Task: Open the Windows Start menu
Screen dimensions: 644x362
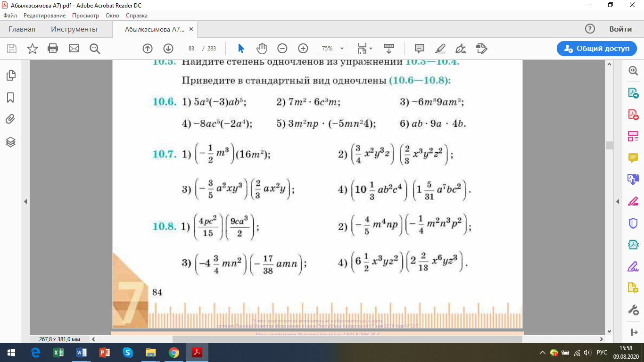Action: (11, 353)
